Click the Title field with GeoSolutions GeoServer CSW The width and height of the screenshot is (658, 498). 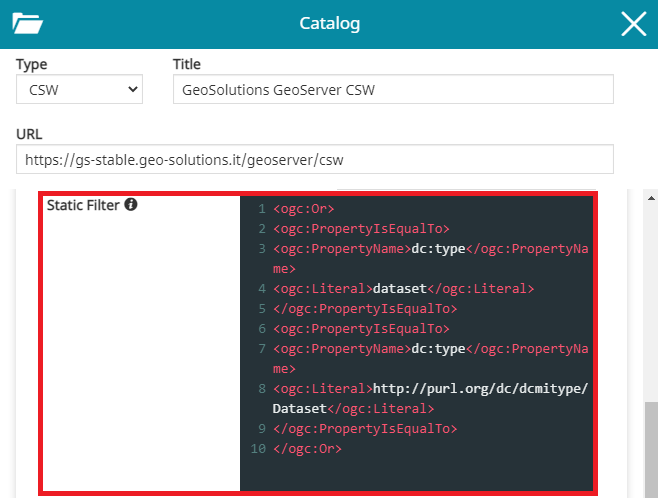(x=392, y=90)
